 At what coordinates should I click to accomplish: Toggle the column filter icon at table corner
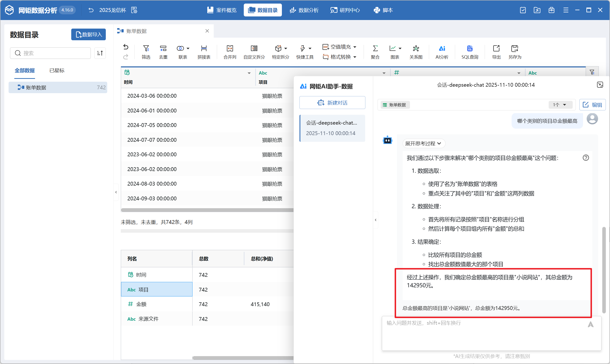coord(592,72)
